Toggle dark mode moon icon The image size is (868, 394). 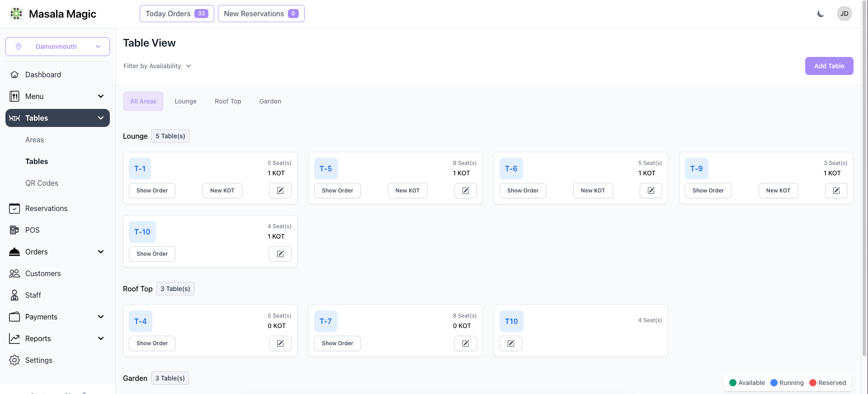click(821, 14)
